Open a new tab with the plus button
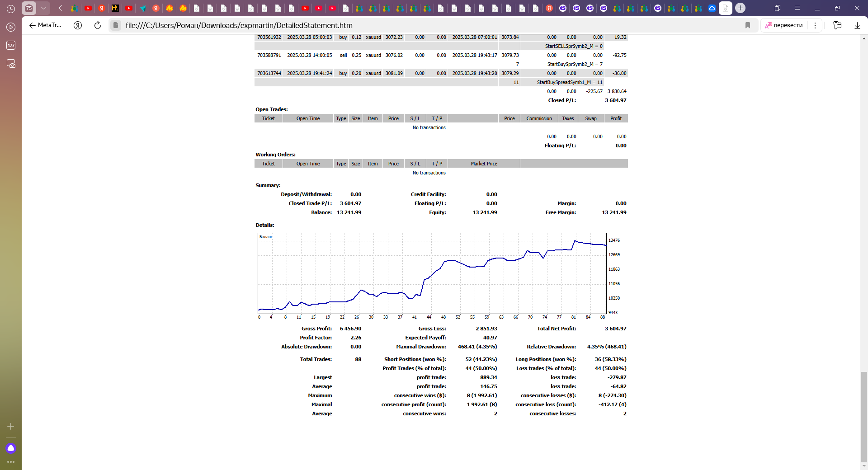The width and height of the screenshot is (868, 470). point(740,8)
